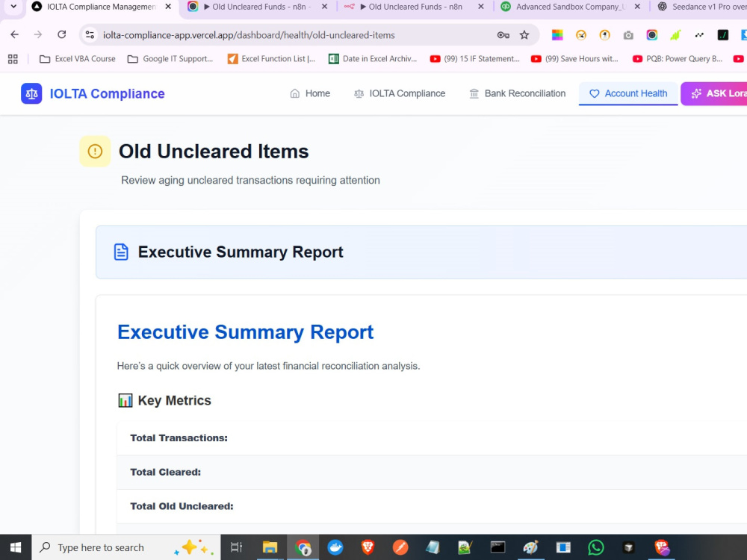
Task: Switch to Advanced Sandbox Company tab
Action: 570,7
